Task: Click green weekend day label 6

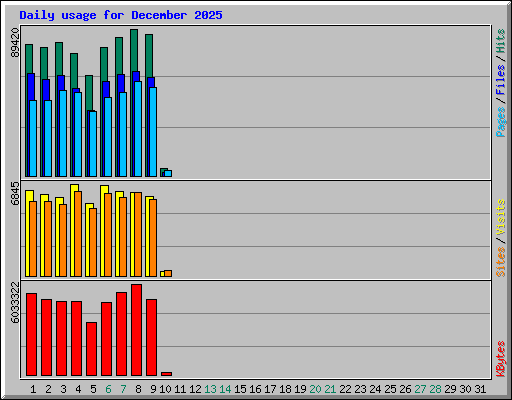Action: point(108,389)
